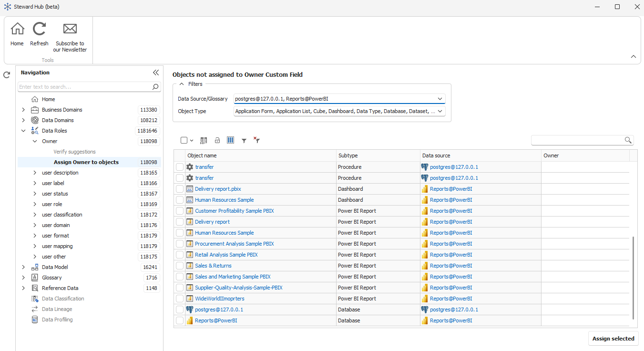Image resolution: width=644 pixels, height=351 pixels.
Task: Click the Data Roles icon in navigation
Action: point(35,131)
